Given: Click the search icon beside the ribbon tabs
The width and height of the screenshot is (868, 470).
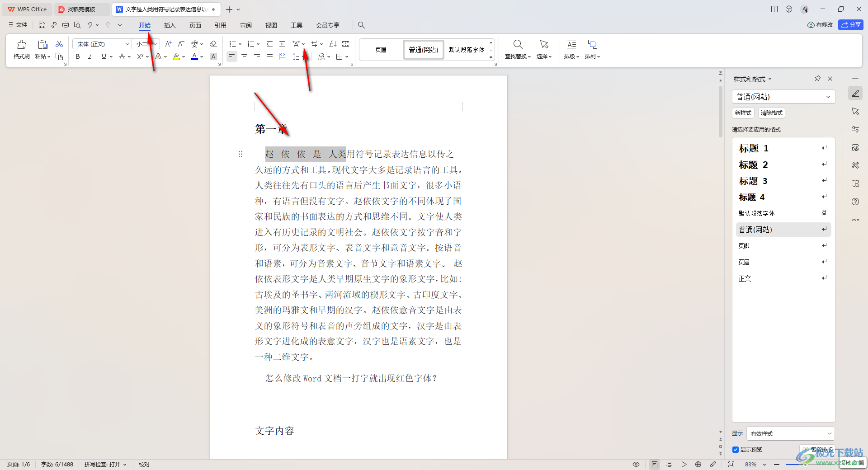Looking at the screenshot, I should (x=361, y=25).
